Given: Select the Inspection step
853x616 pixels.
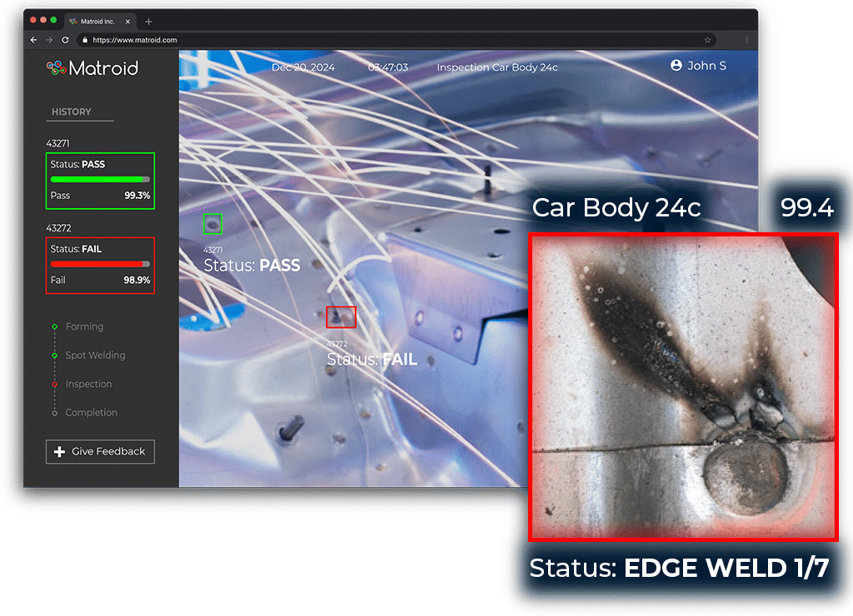Looking at the screenshot, I should point(88,384).
